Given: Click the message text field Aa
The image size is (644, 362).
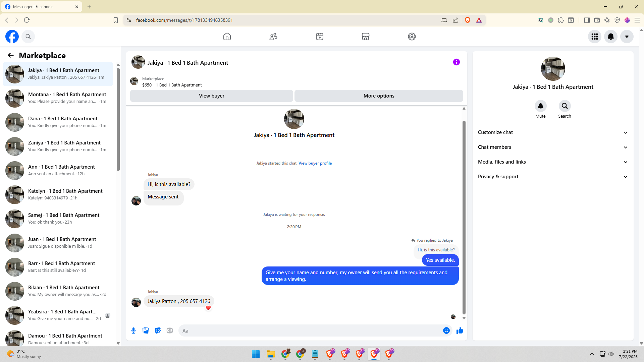Looking at the screenshot, I should point(310,330).
